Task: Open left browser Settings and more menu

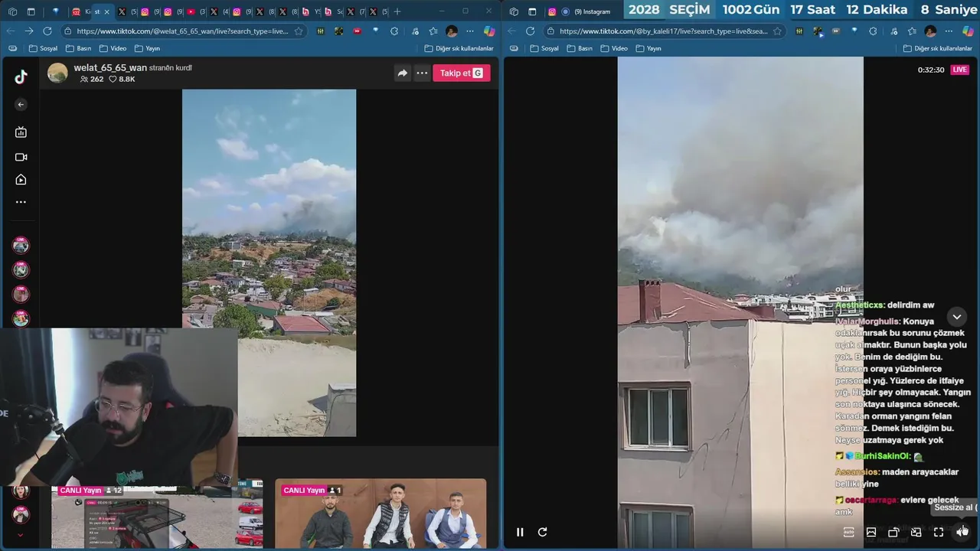Action: pos(470,31)
